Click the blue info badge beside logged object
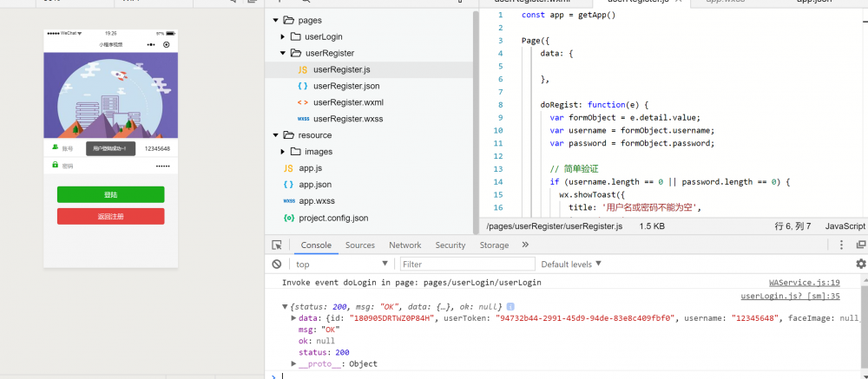 coord(510,307)
